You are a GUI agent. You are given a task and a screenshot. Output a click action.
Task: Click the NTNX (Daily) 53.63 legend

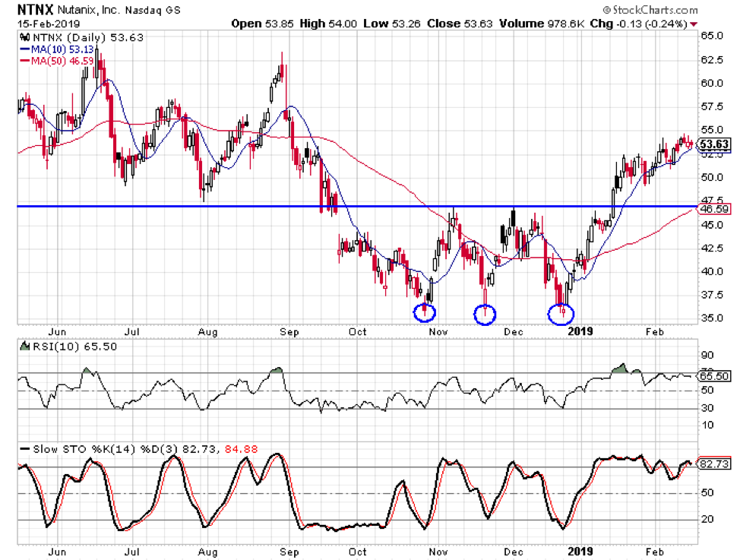(88, 37)
